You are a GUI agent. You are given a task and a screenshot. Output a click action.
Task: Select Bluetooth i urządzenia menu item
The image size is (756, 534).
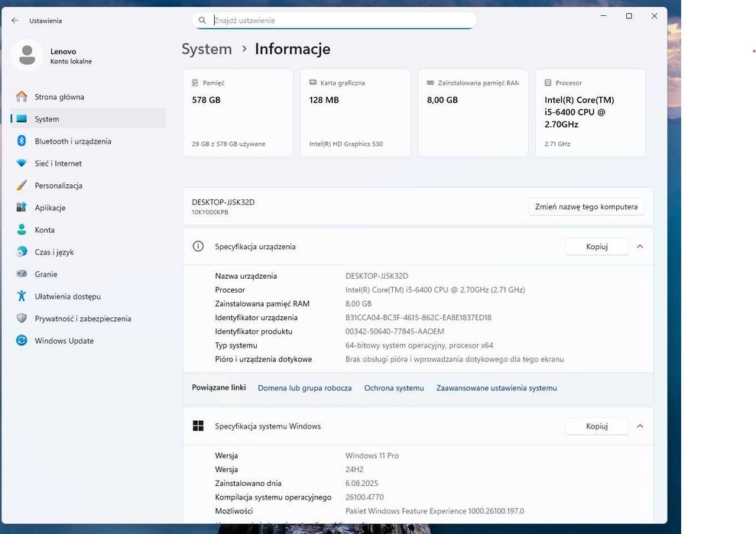88,141
